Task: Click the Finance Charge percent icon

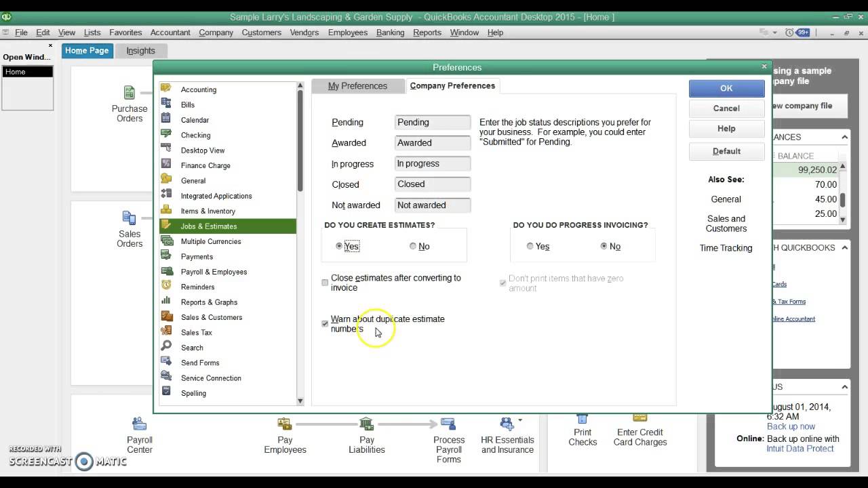Action: click(x=166, y=165)
